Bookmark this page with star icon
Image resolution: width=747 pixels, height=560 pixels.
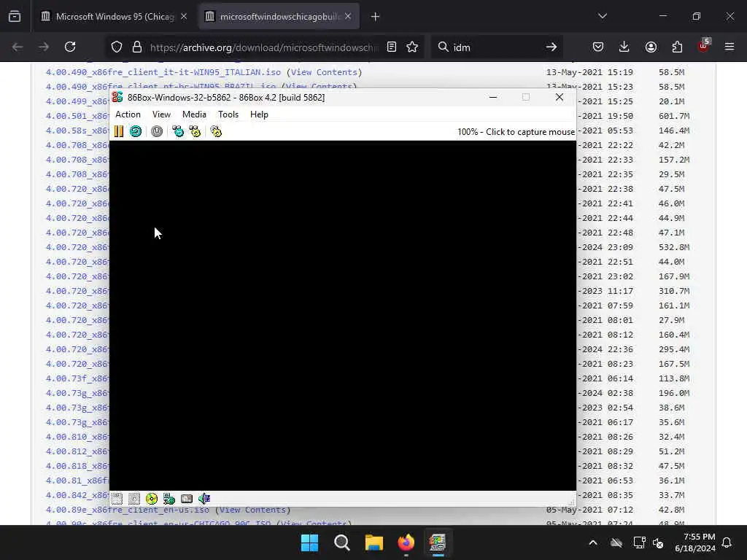(x=412, y=47)
